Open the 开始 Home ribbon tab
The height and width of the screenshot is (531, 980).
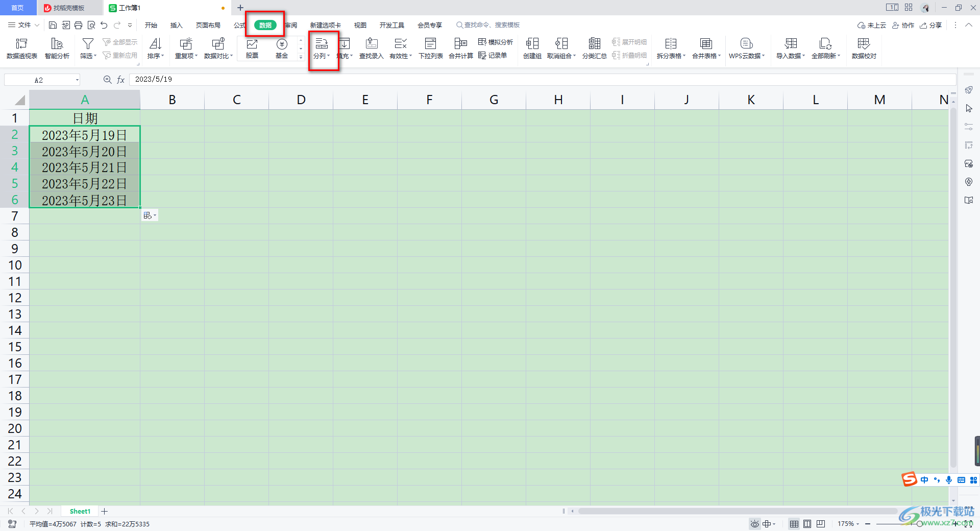click(x=151, y=25)
